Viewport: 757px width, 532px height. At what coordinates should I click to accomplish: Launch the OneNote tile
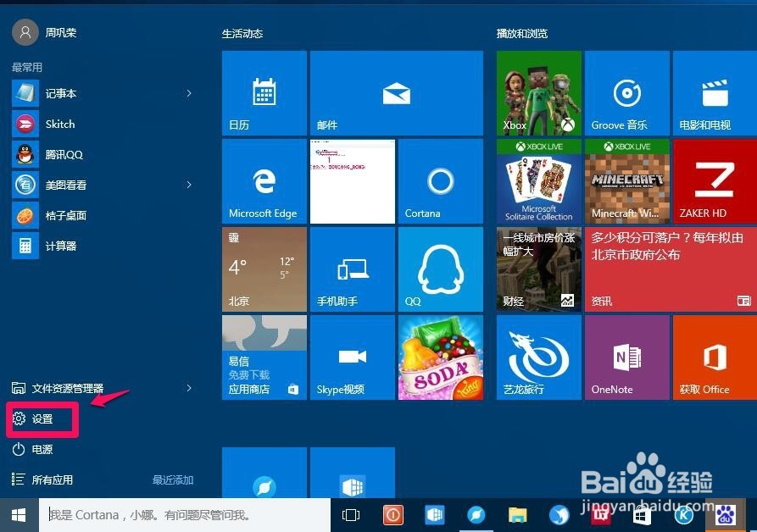[x=627, y=357]
